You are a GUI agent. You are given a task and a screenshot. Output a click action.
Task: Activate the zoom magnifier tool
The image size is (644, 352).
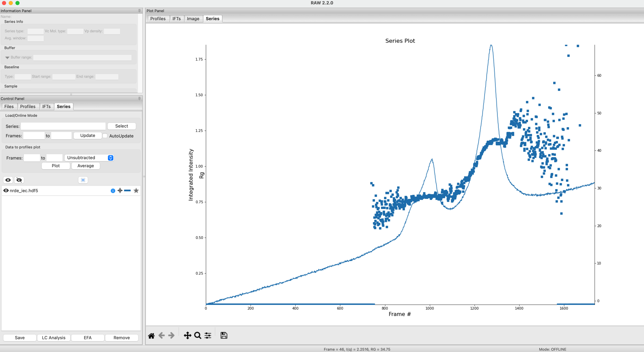click(198, 336)
